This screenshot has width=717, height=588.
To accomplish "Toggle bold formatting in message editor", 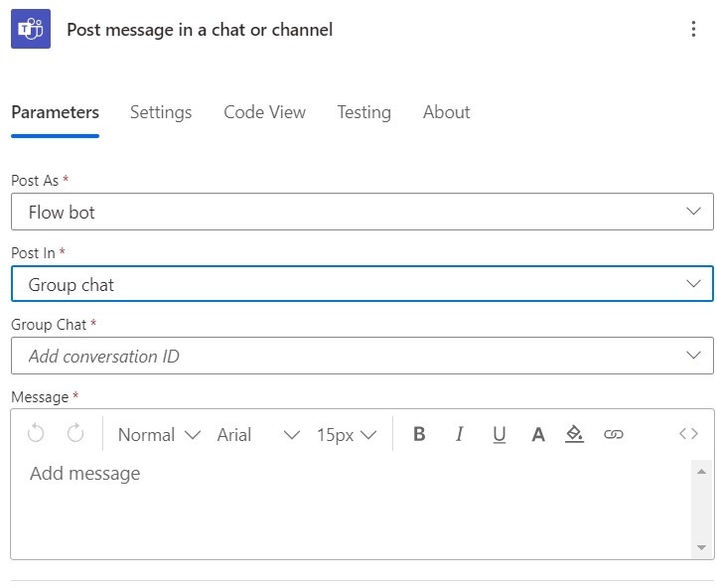I will (x=419, y=434).
